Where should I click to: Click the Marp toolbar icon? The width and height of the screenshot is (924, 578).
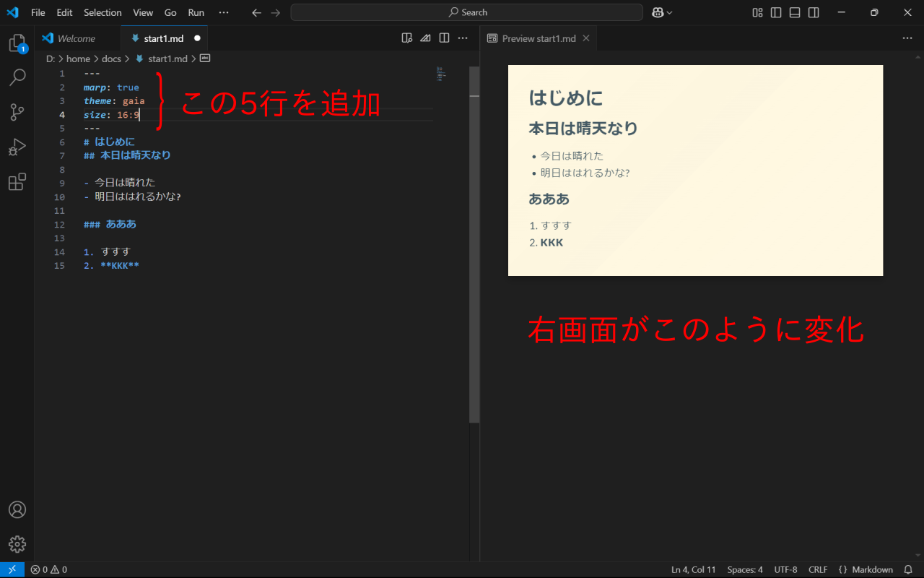pos(426,38)
